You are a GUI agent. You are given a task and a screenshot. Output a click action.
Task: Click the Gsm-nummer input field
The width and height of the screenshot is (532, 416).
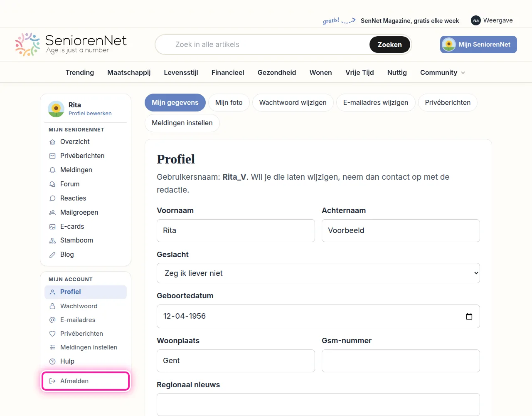401,361
